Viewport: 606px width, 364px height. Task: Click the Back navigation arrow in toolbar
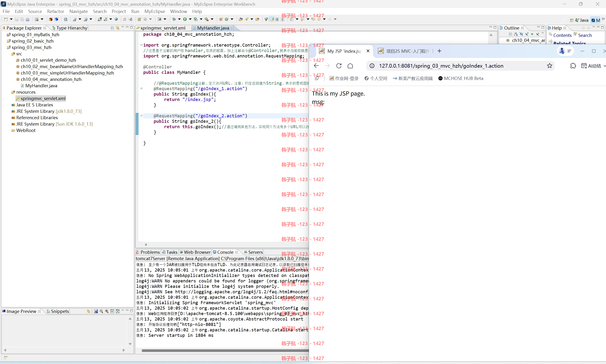click(x=319, y=19)
